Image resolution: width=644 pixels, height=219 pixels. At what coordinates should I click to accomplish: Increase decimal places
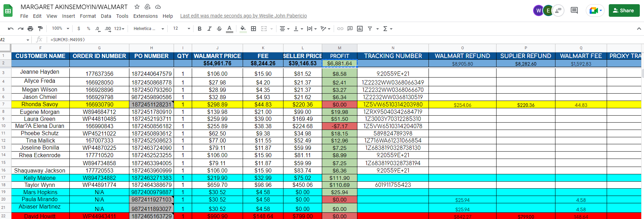click(108, 29)
